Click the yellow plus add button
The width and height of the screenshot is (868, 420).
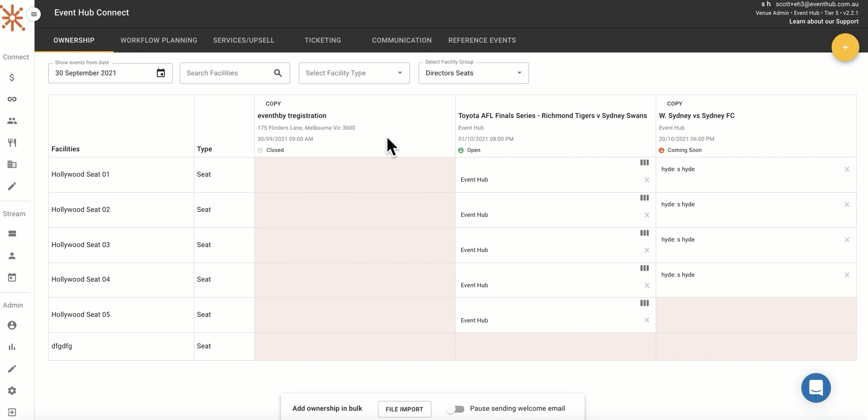click(x=845, y=48)
